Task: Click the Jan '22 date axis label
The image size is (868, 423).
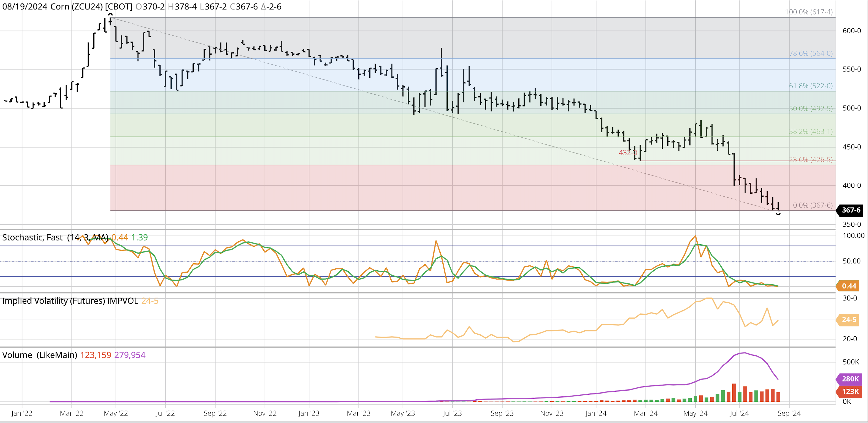Action: click(x=22, y=413)
